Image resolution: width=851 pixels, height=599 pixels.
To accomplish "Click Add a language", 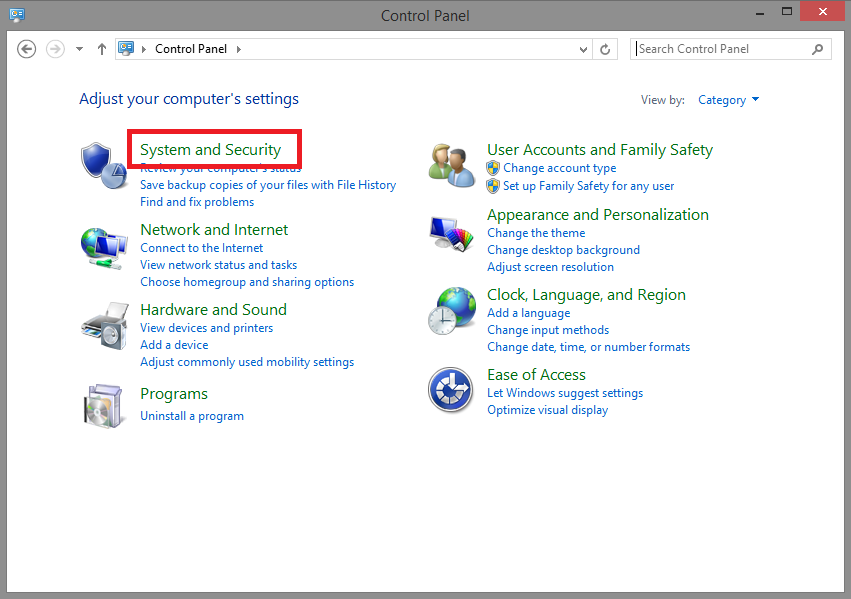I will point(529,313).
